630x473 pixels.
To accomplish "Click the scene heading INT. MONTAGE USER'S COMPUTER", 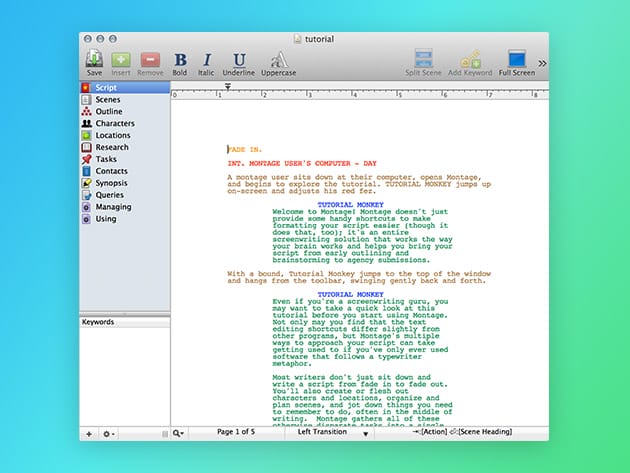I will [x=302, y=163].
